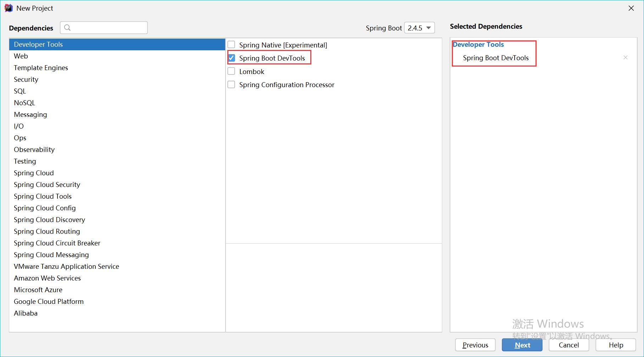
Task: Choose the Security category
Action: [x=117, y=79]
